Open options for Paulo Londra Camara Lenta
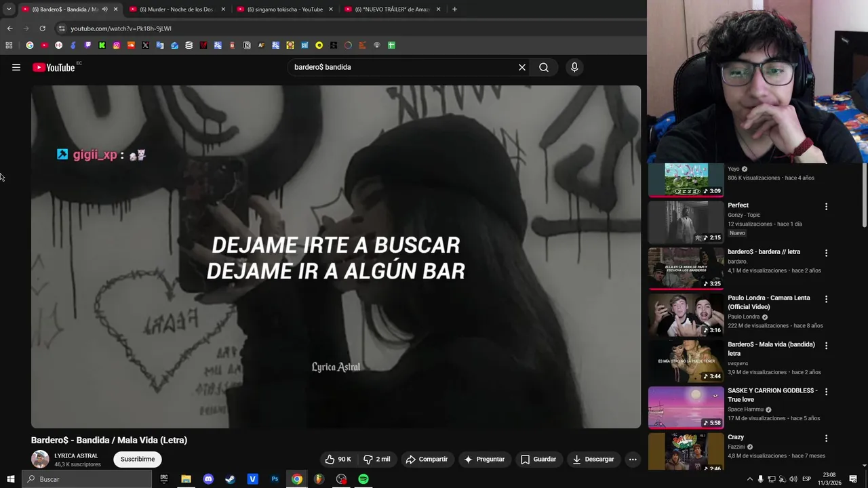Screen dimensions: 868x488 pyautogui.click(x=826, y=299)
